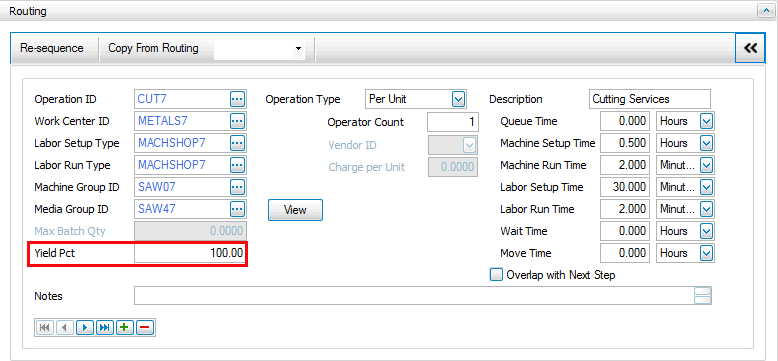Click Labor Setup Time value 30.000
Screen dimensions: 778x361
tap(625, 187)
